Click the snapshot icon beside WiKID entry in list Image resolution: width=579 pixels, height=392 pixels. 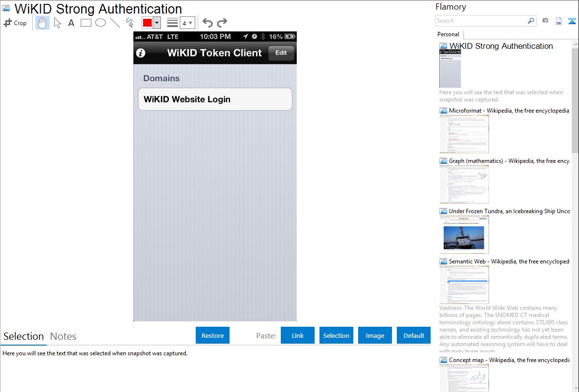[444, 46]
